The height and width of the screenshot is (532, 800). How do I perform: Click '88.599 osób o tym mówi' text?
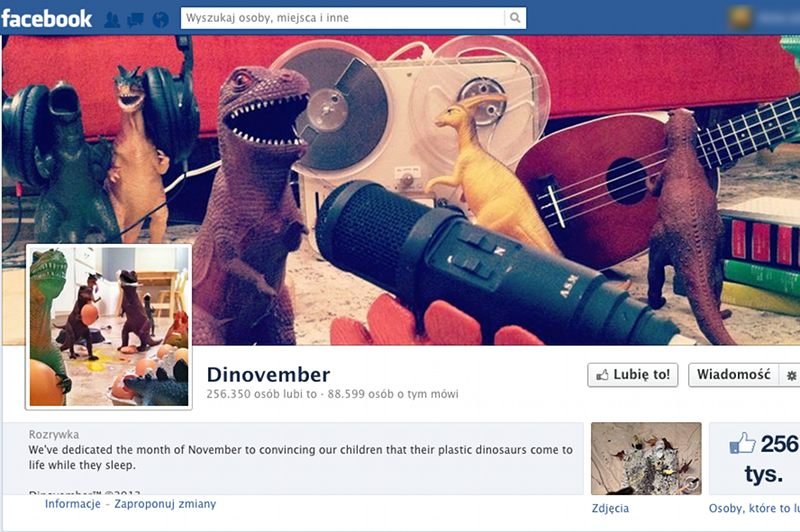pos(393,394)
